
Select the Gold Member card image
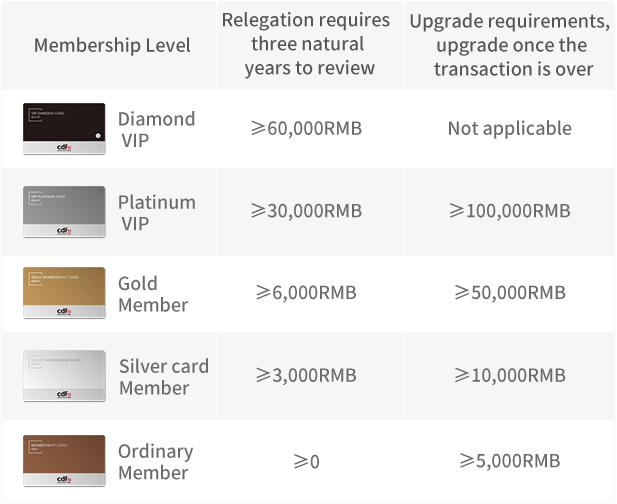pos(64,293)
